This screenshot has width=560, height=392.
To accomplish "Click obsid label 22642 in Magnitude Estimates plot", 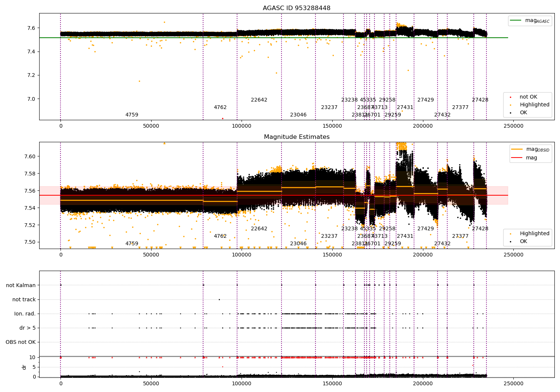I will click(x=259, y=229).
